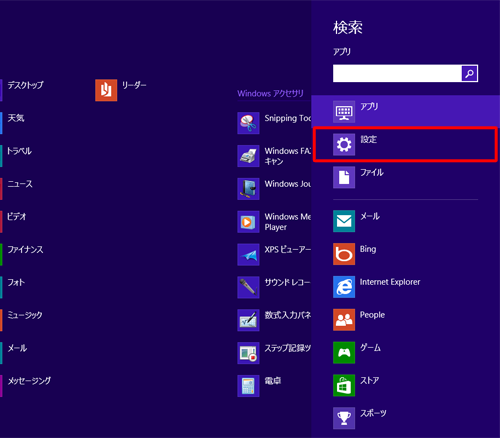Open the ストア shopping bag icon
The image size is (500, 438).
tap(344, 385)
